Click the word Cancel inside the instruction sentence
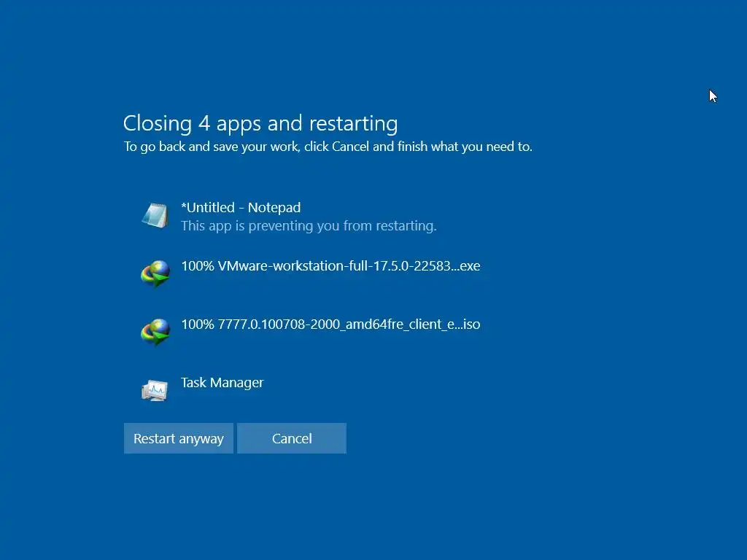747x560 pixels. 350,147
